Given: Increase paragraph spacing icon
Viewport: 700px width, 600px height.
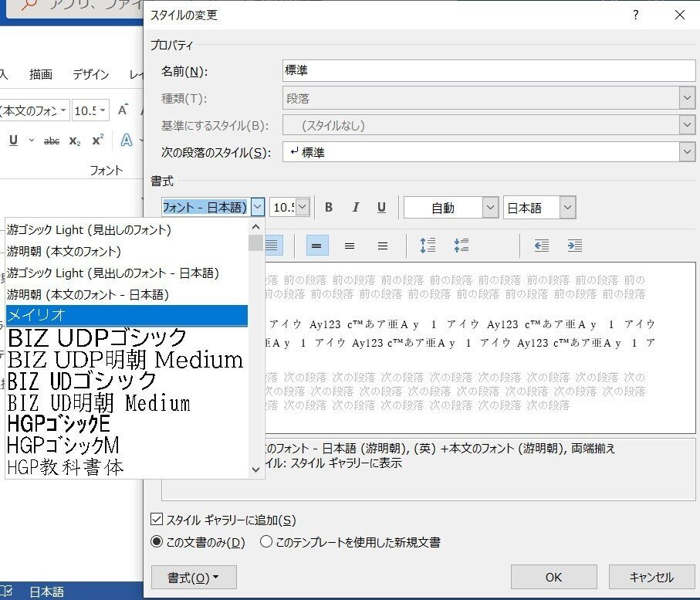Looking at the screenshot, I should 428,246.
